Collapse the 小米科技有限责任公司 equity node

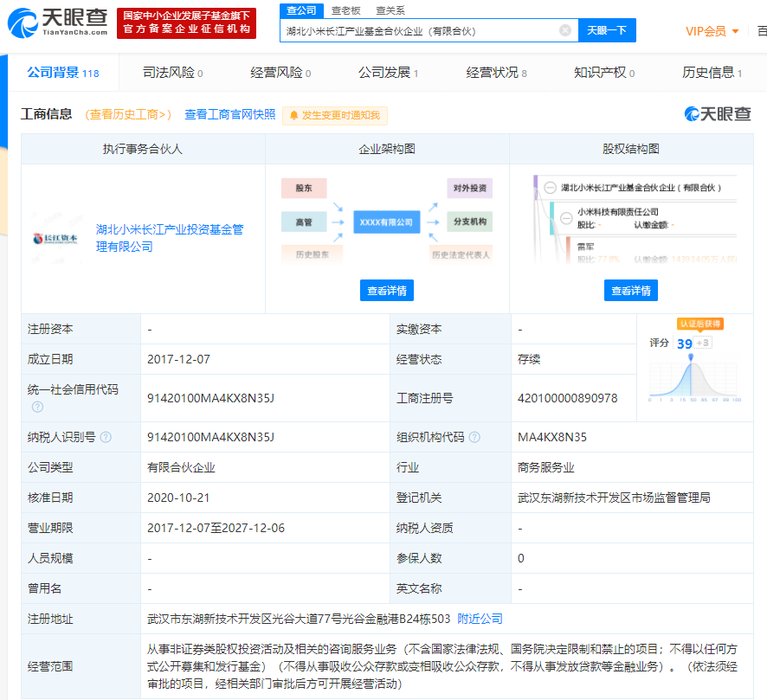tap(566, 218)
